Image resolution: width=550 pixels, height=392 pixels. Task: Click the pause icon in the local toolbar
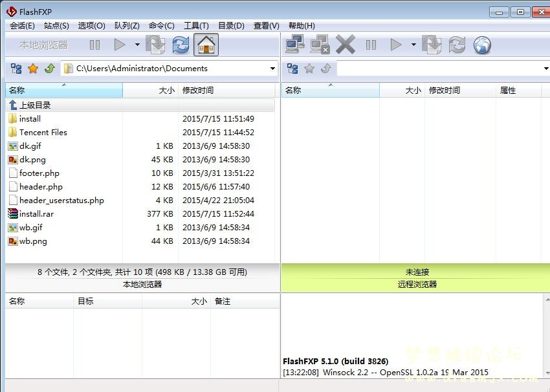tap(94, 45)
